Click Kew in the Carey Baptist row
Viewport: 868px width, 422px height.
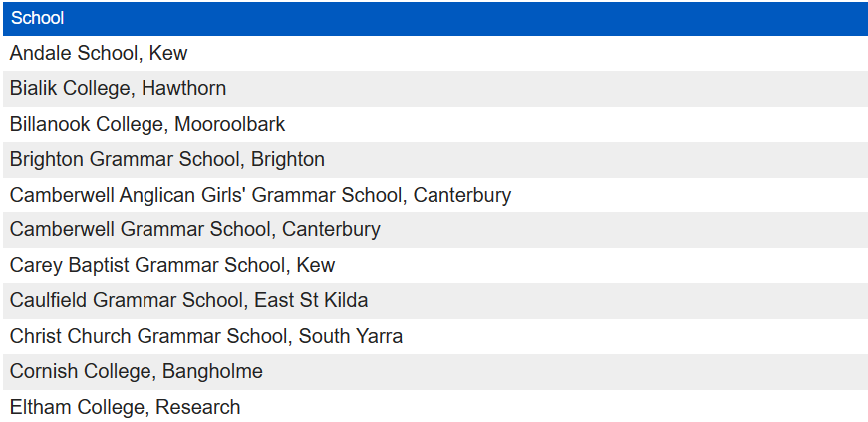pos(316,265)
